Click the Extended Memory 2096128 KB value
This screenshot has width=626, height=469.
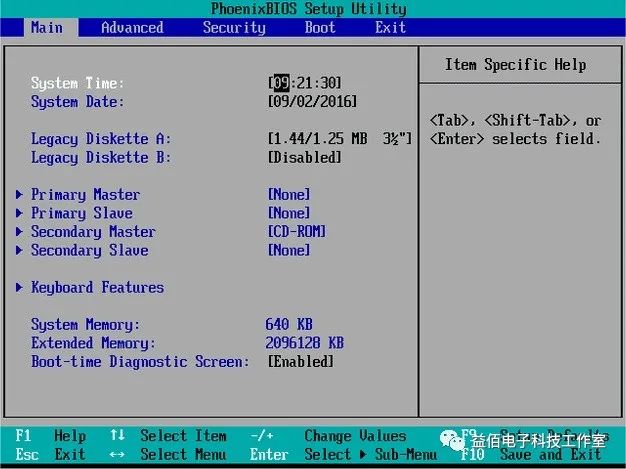(305, 343)
